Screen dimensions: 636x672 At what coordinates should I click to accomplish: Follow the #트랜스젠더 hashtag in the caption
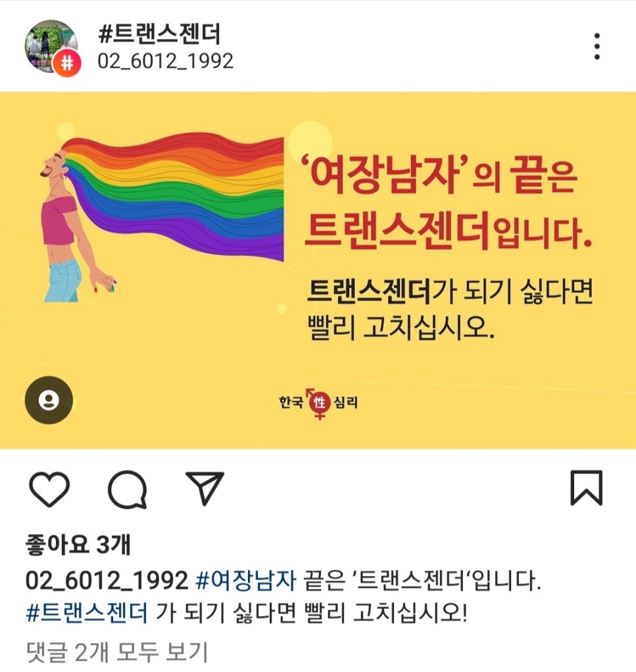[x=87, y=612]
